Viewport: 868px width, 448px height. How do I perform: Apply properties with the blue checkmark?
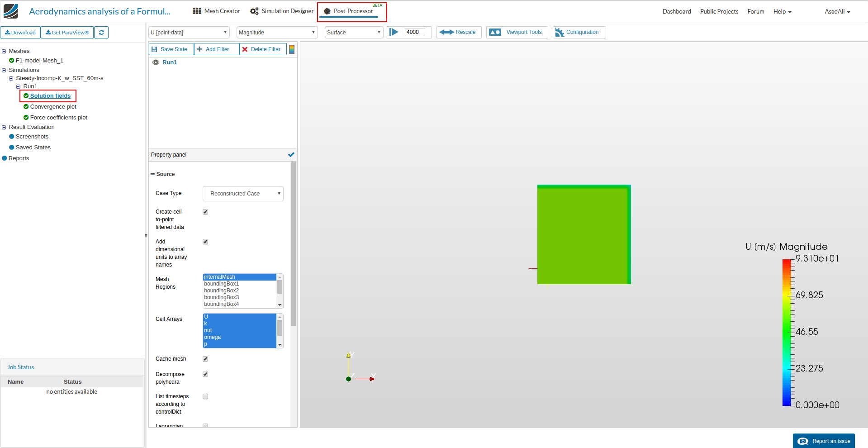(x=291, y=155)
